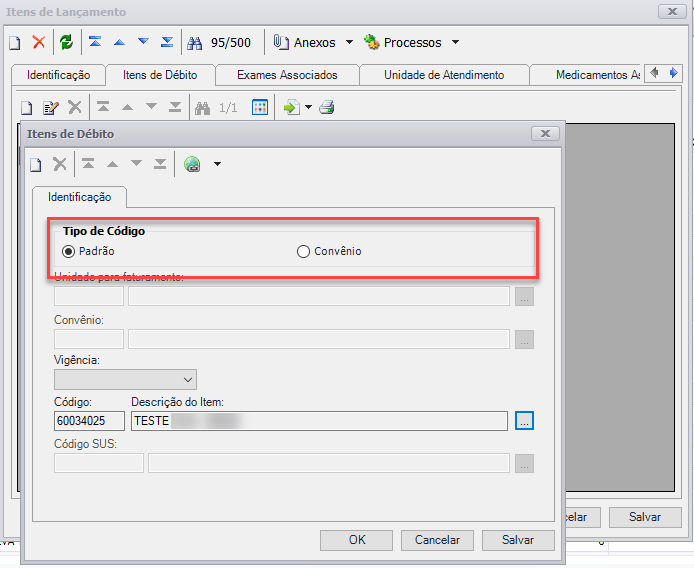Open Unidade de Atendimento tab
The height and width of the screenshot is (568, 694).
[444, 75]
